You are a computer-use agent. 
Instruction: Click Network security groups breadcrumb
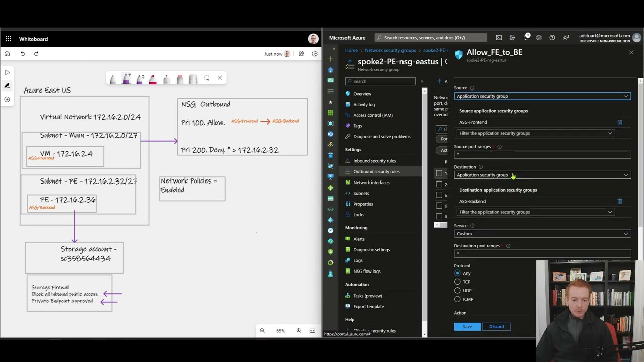390,50
